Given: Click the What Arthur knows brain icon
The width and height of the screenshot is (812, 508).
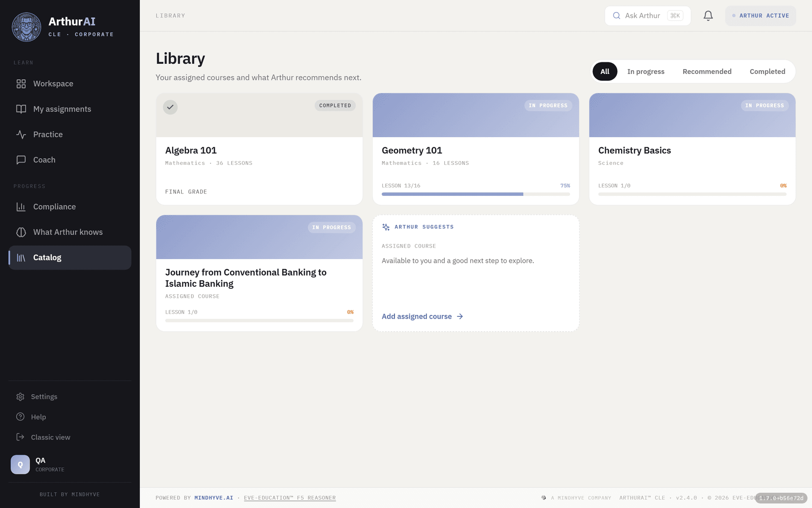Looking at the screenshot, I should pos(21,232).
